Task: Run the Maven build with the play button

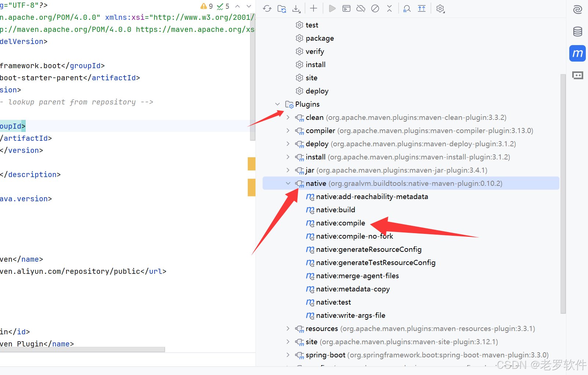Action: [x=331, y=8]
